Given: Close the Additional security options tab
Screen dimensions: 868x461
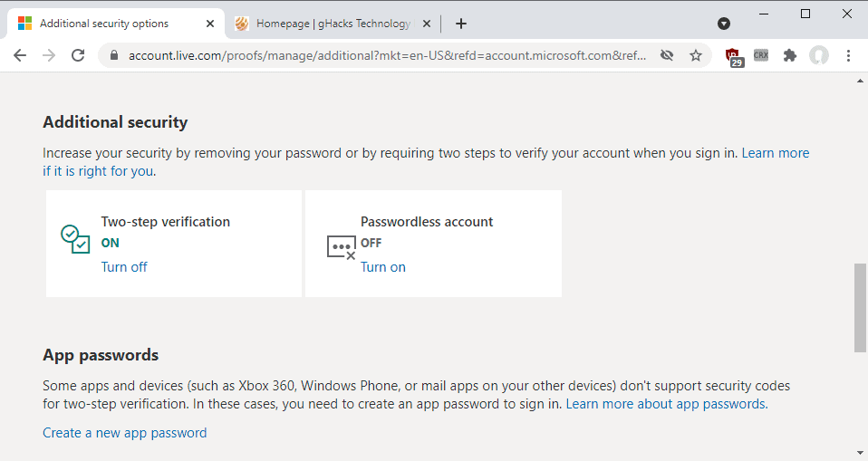Looking at the screenshot, I should 210,24.
